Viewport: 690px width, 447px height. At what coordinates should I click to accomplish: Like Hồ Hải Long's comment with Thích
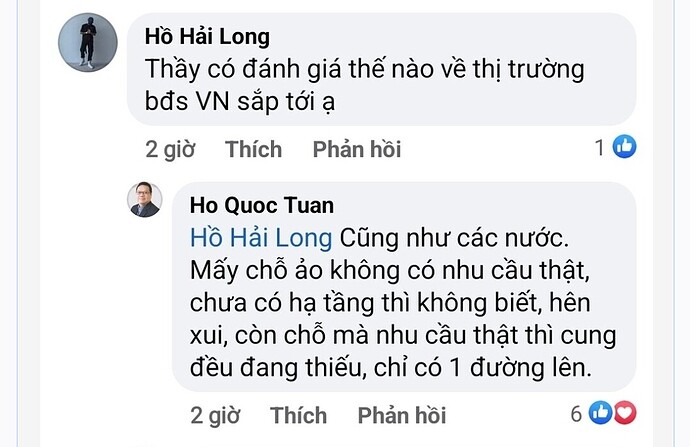click(253, 149)
